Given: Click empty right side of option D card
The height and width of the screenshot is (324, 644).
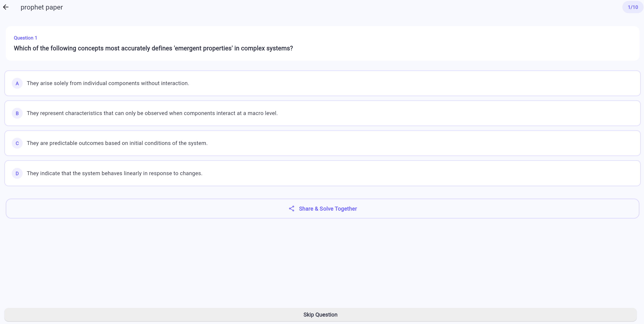Looking at the screenshot, I should (x=475, y=173).
